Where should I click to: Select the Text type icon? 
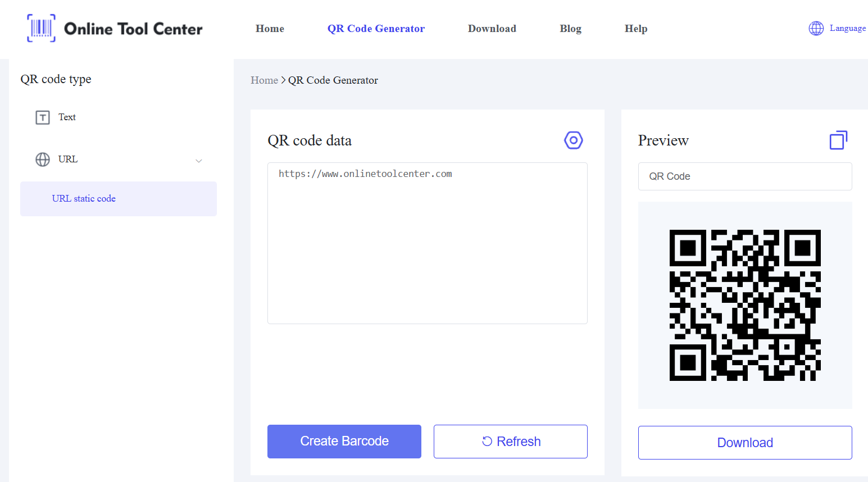(x=43, y=117)
